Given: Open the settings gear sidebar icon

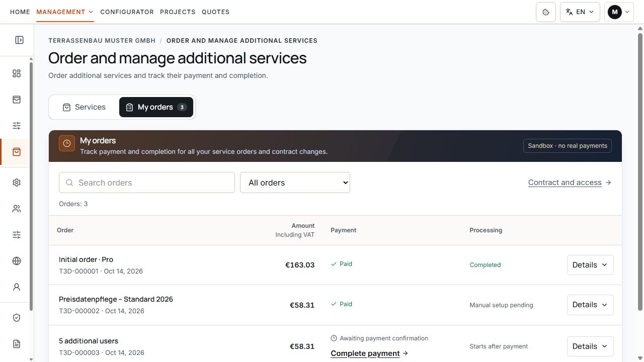Looking at the screenshot, I should [17, 183].
